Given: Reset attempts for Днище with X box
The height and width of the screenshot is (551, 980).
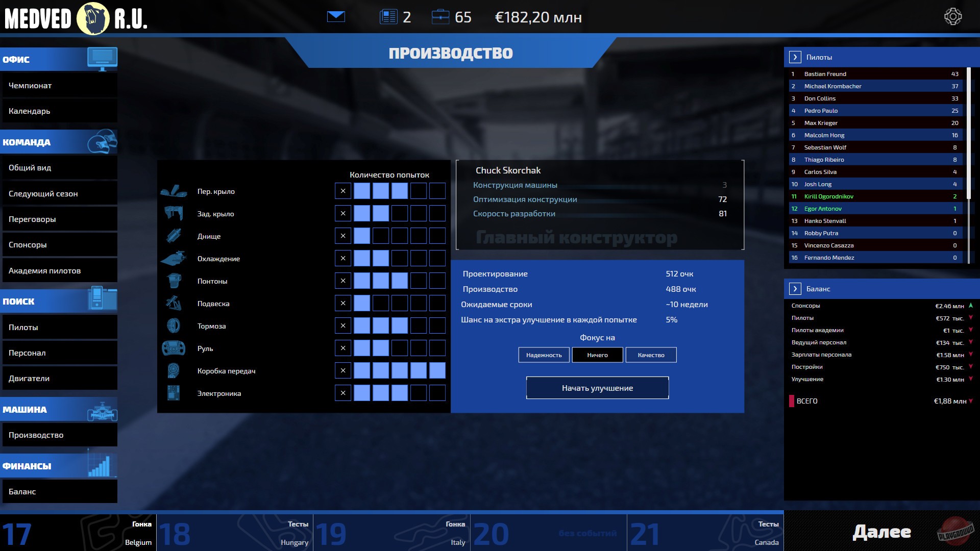Looking at the screenshot, I should [343, 236].
